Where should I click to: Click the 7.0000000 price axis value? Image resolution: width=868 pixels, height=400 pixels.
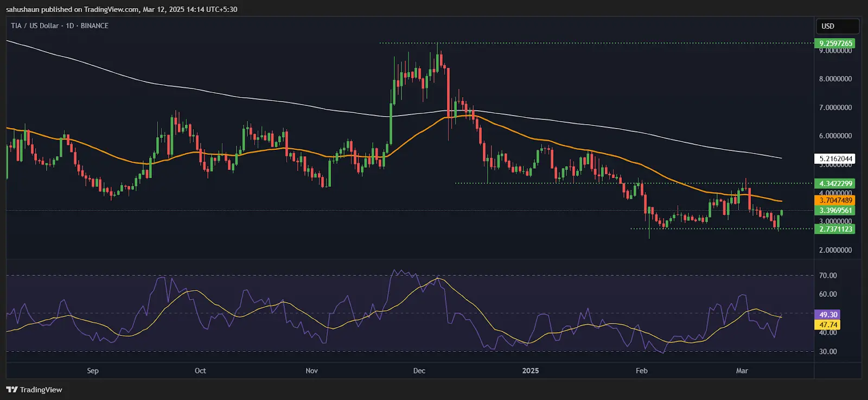click(835, 107)
